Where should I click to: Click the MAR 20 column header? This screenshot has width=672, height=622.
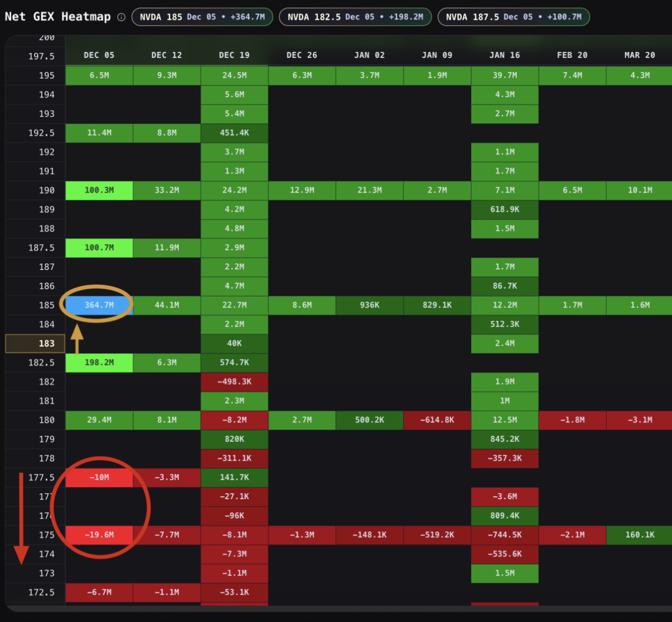640,55
